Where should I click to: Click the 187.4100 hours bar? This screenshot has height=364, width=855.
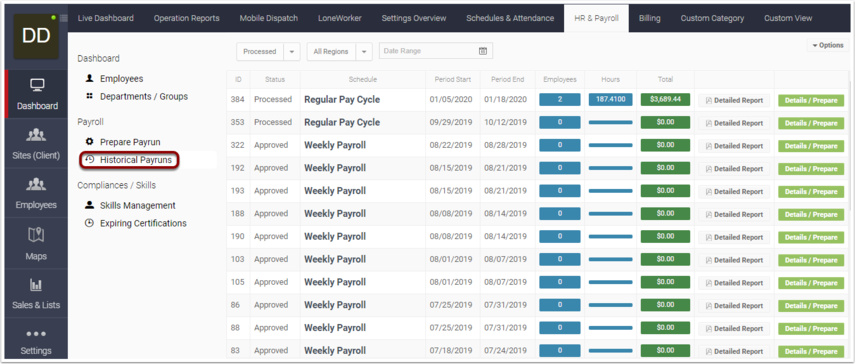pyautogui.click(x=611, y=100)
